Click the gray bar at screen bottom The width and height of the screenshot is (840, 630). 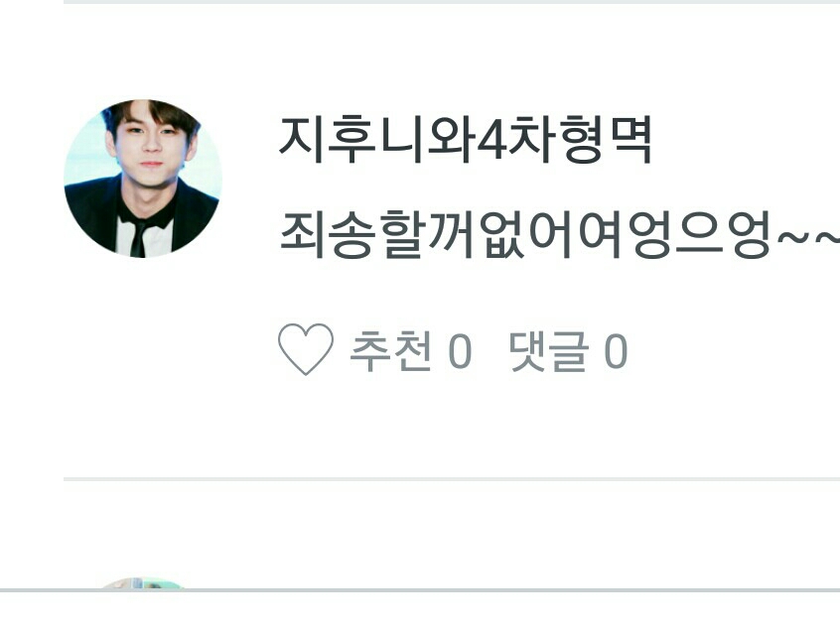point(420,590)
